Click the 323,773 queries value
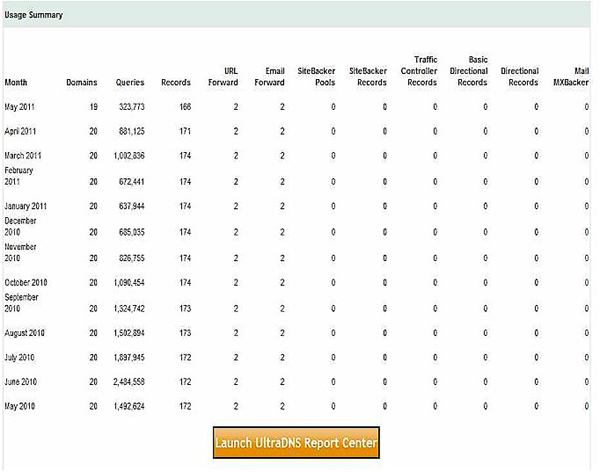Screen dimensions: 600x472 point(129,105)
